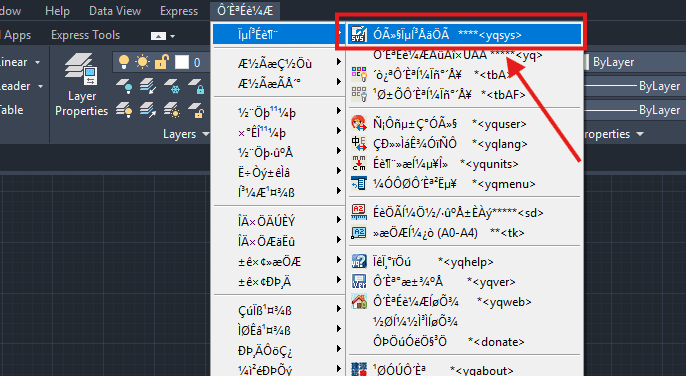
Task: Toggle the layer lightbulb on/off icon
Action: [124, 62]
